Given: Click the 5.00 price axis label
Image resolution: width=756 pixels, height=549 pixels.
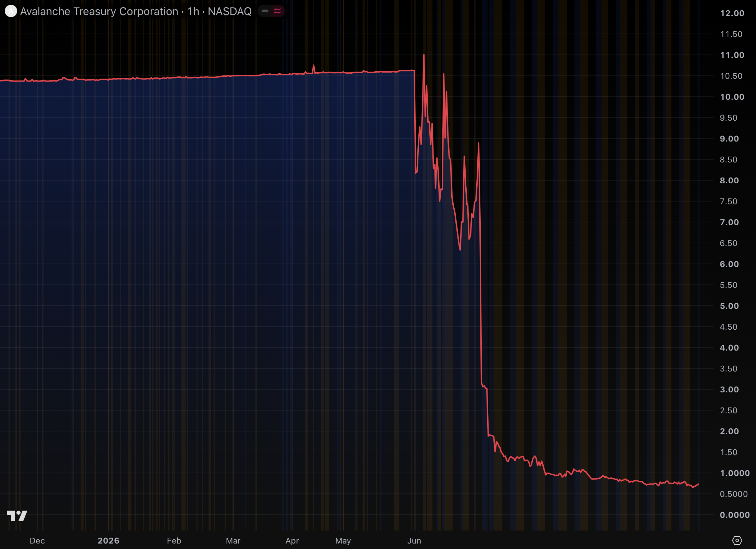Looking at the screenshot, I should tap(729, 306).
